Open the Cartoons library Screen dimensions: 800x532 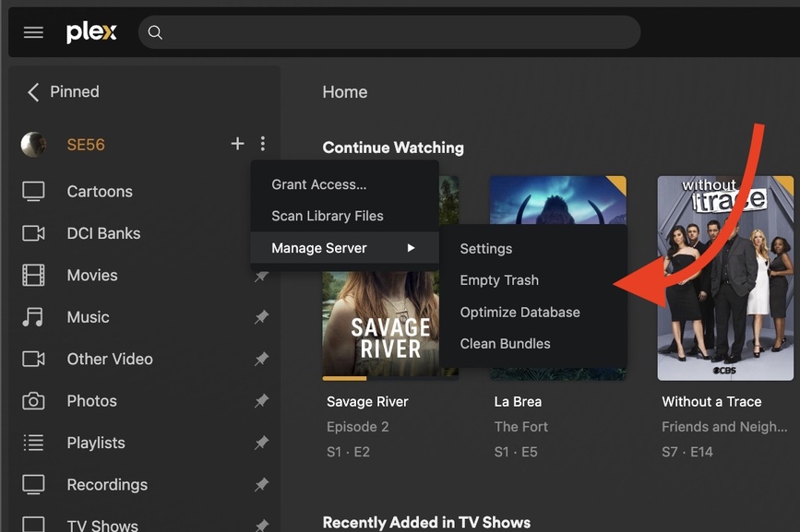[x=100, y=192]
